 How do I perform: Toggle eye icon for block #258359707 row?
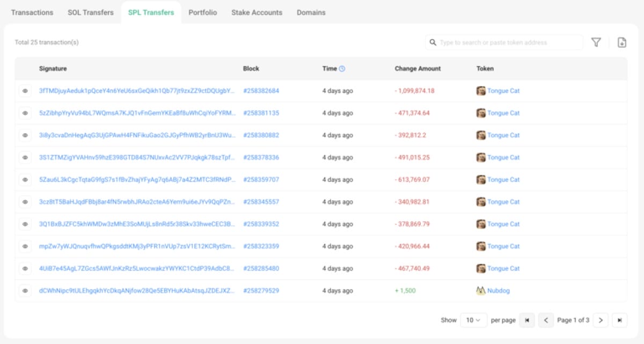pyautogui.click(x=25, y=180)
